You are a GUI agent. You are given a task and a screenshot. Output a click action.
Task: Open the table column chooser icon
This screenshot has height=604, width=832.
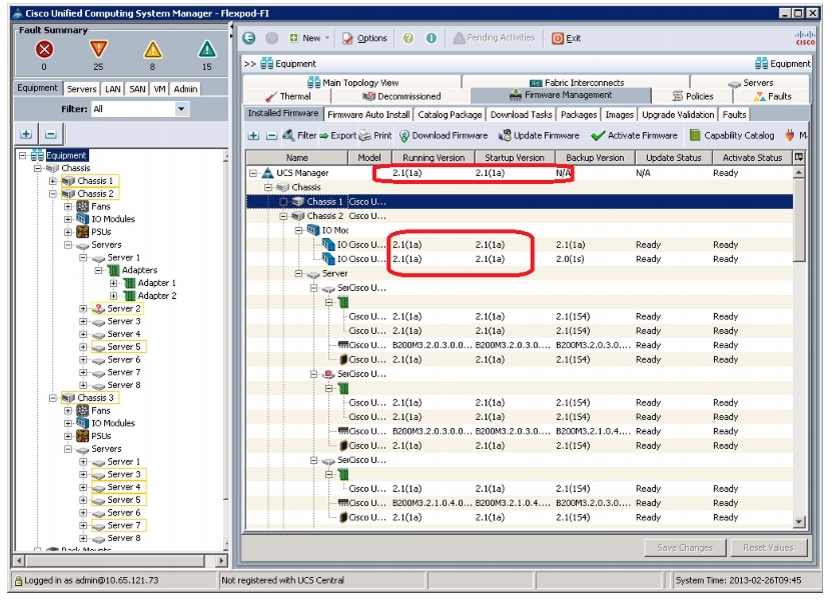799,157
